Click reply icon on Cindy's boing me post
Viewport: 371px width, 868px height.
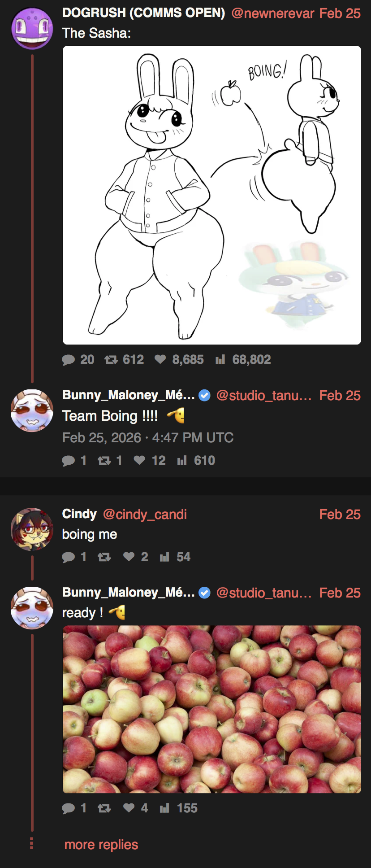coord(69,557)
